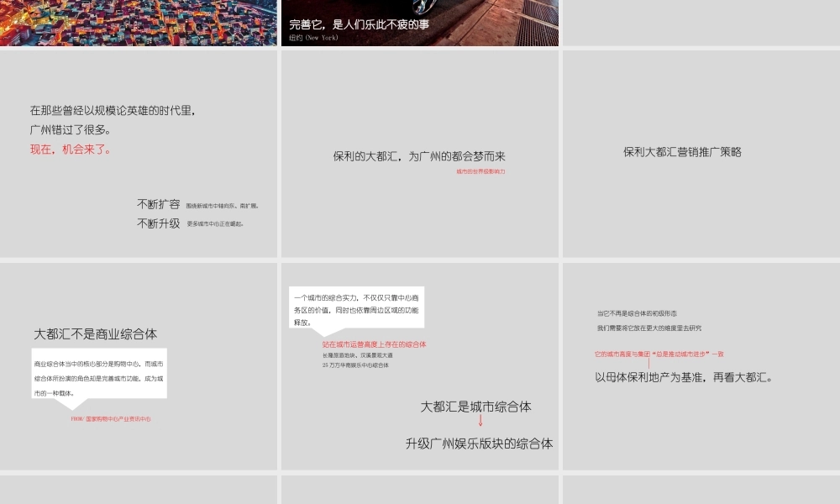
Task: Select the aerial city photo at top left
Action: pos(139,24)
